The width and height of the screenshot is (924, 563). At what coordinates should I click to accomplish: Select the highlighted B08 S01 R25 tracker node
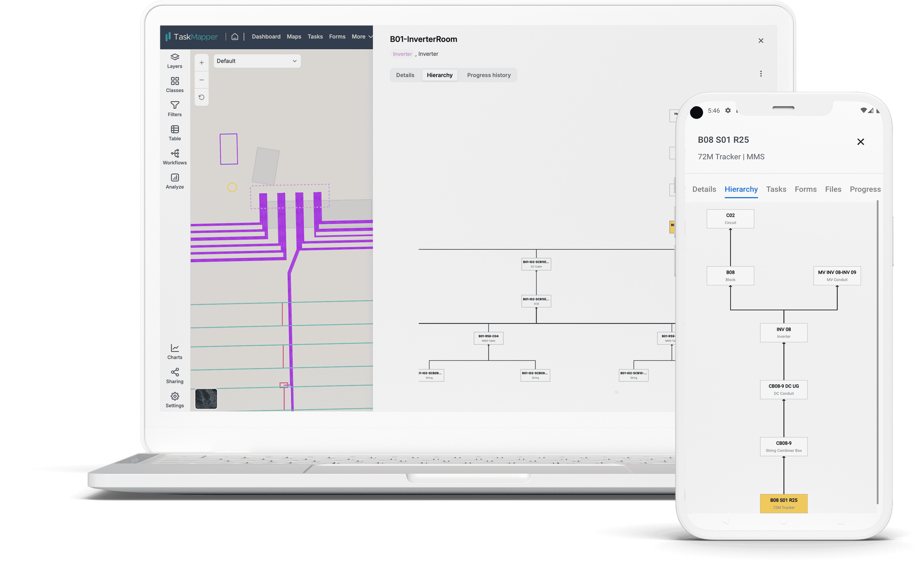[784, 504]
